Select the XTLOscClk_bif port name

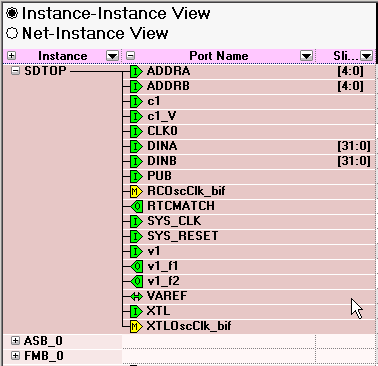tap(189, 326)
